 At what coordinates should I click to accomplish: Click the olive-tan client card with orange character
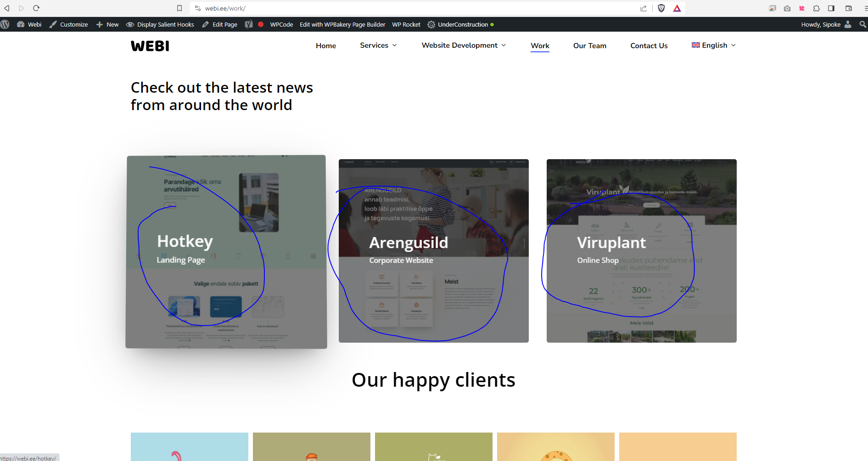pos(312,447)
